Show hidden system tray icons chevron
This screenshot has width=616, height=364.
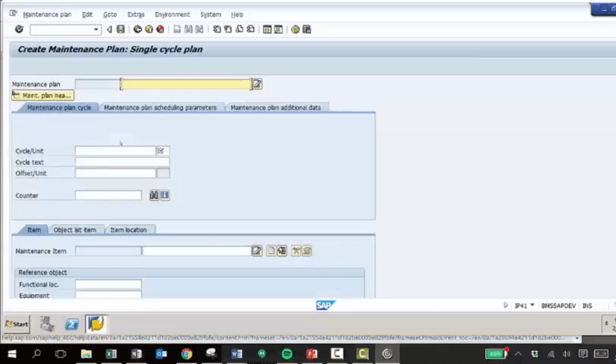pos(518,354)
